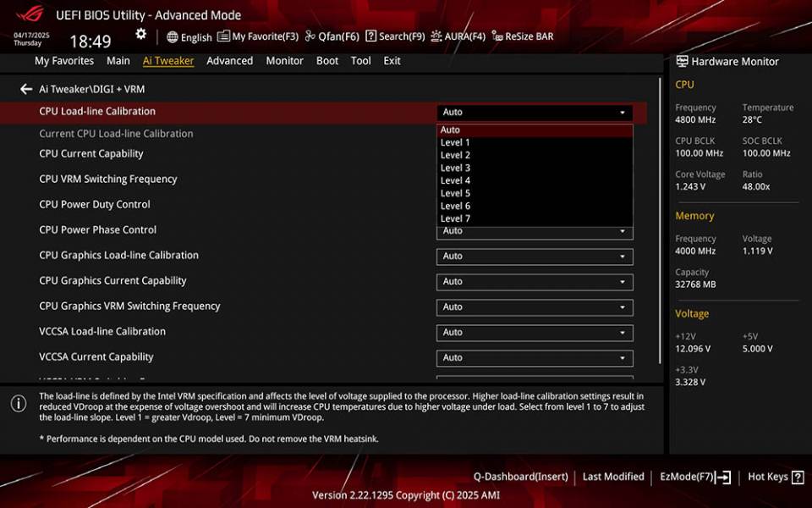Open Qfan control fan icon
The width and height of the screenshot is (812, 508).
click(x=310, y=36)
